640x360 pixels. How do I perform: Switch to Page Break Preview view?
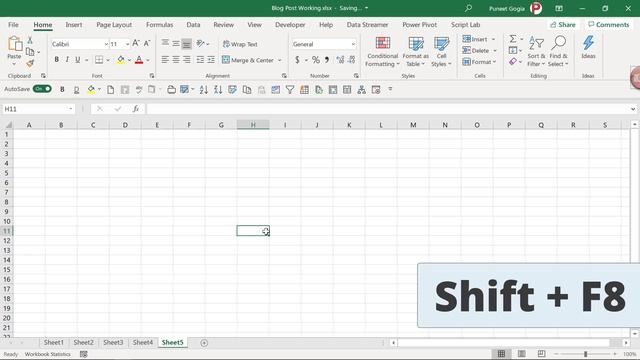541,354
